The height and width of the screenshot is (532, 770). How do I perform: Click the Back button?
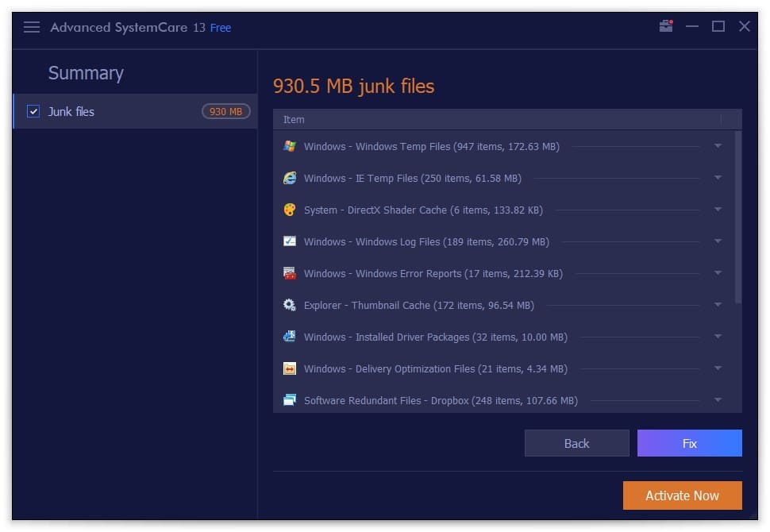(x=576, y=443)
